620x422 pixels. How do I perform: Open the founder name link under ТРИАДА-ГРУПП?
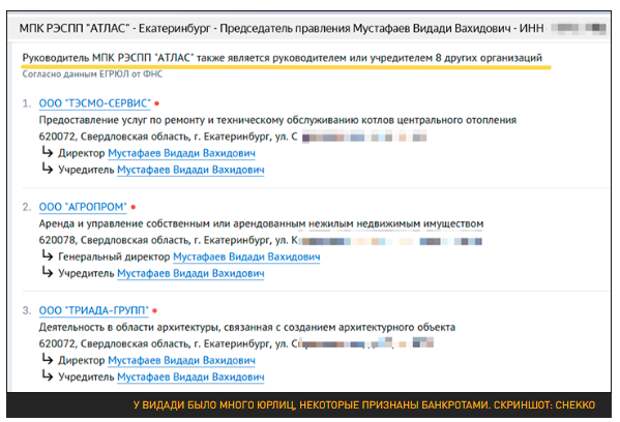click(x=190, y=377)
